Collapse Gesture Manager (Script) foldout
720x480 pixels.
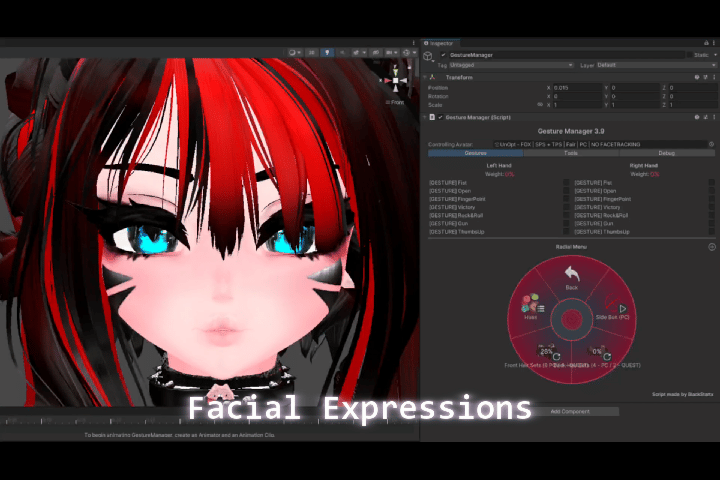point(425,117)
